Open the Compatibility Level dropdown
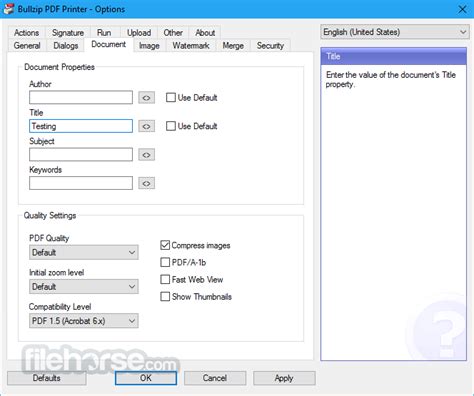Image resolution: width=474 pixels, height=396 pixels. coord(84,321)
